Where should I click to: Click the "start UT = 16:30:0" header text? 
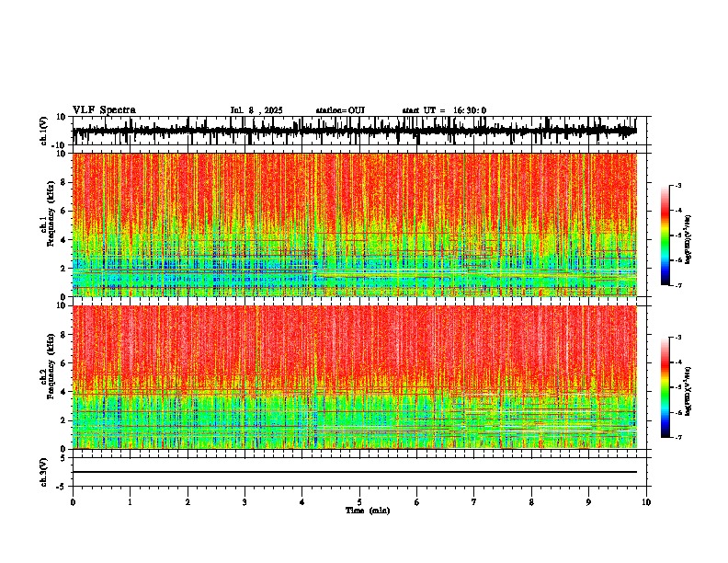point(444,110)
